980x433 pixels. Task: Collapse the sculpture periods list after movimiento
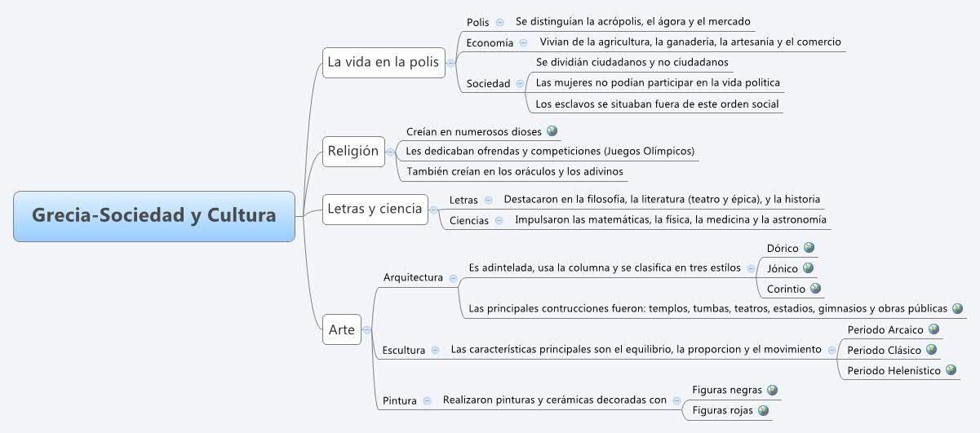point(831,350)
